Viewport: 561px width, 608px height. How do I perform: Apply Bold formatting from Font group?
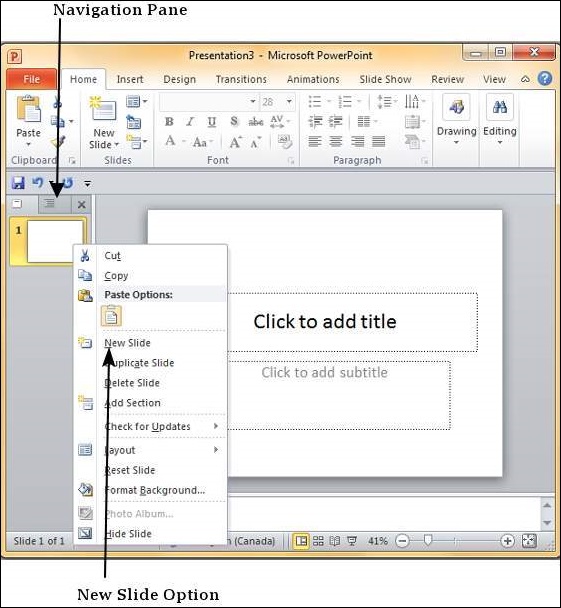pos(169,121)
